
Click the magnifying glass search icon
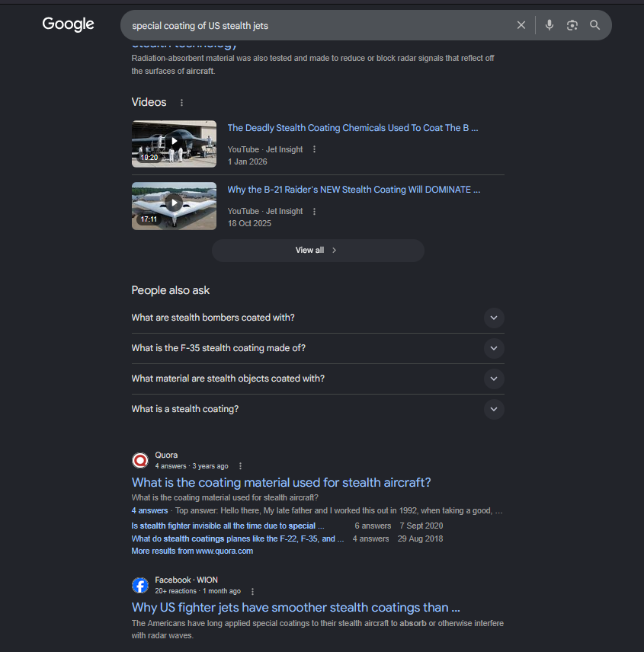pyautogui.click(x=595, y=25)
